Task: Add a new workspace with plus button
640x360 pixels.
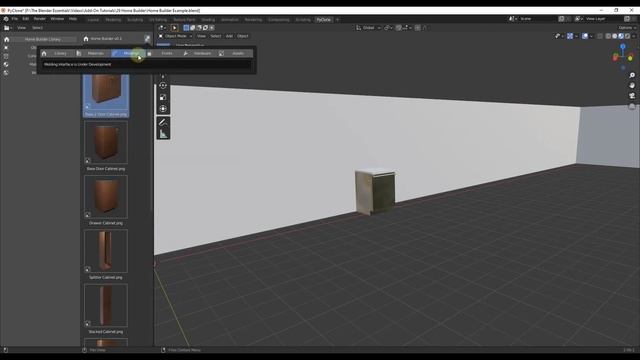Action: click(x=337, y=20)
